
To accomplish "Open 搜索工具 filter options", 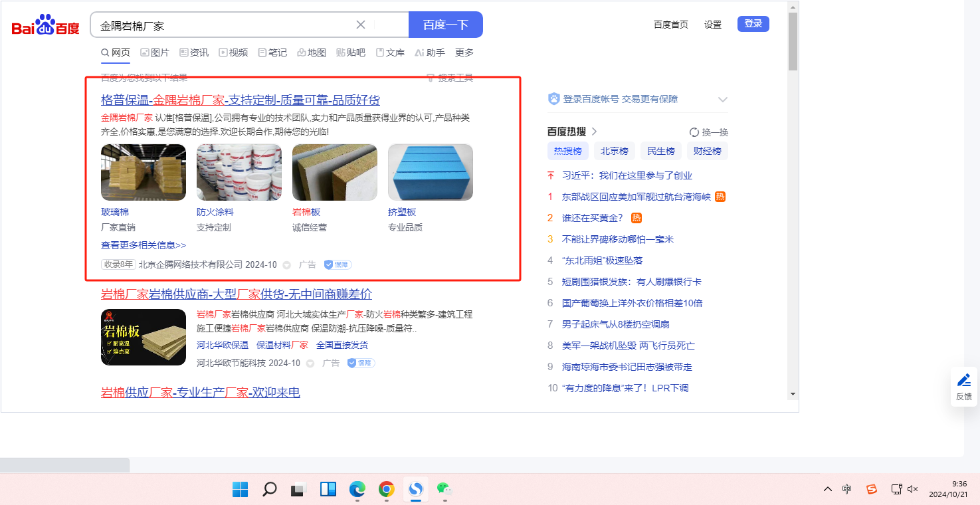I will tap(450, 78).
